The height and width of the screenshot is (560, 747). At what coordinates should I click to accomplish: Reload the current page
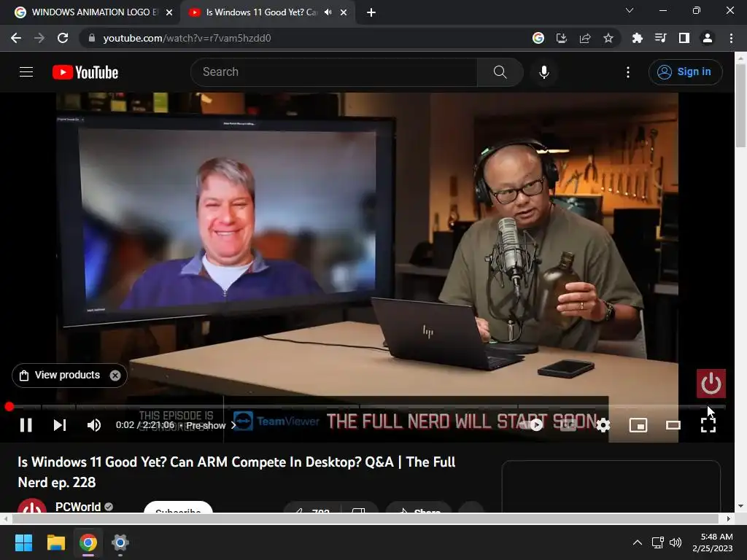[63, 38]
